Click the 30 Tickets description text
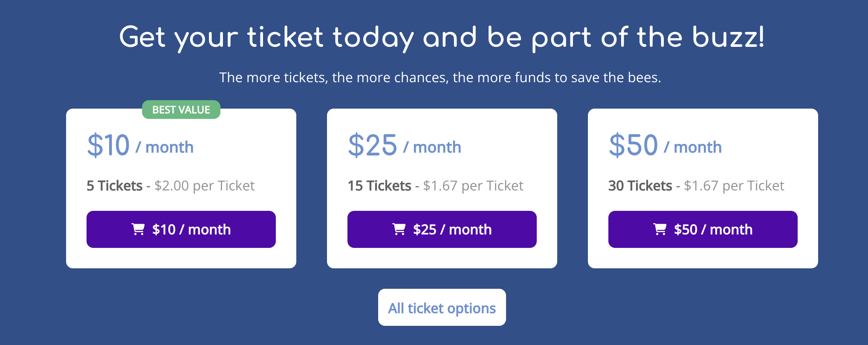 click(696, 186)
